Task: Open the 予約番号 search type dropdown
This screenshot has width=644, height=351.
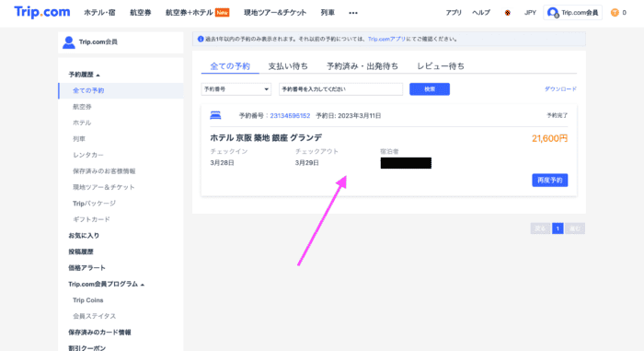Action: pos(236,89)
